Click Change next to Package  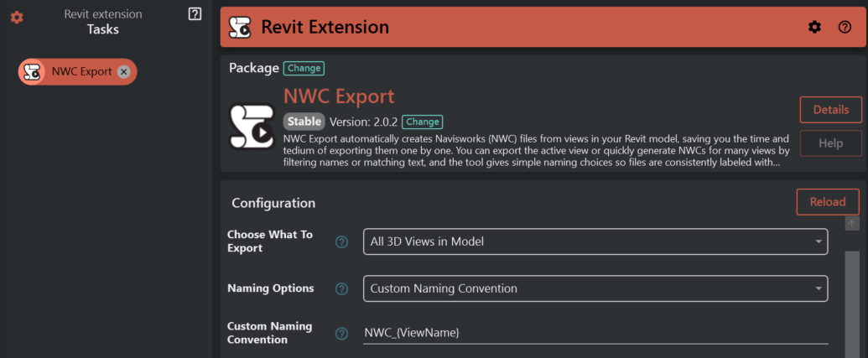304,68
